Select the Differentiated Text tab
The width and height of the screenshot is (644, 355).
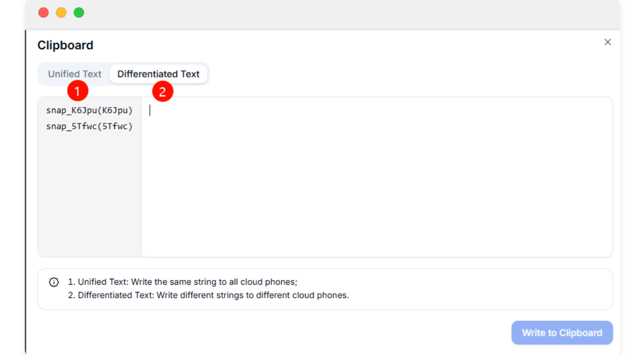tap(158, 74)
